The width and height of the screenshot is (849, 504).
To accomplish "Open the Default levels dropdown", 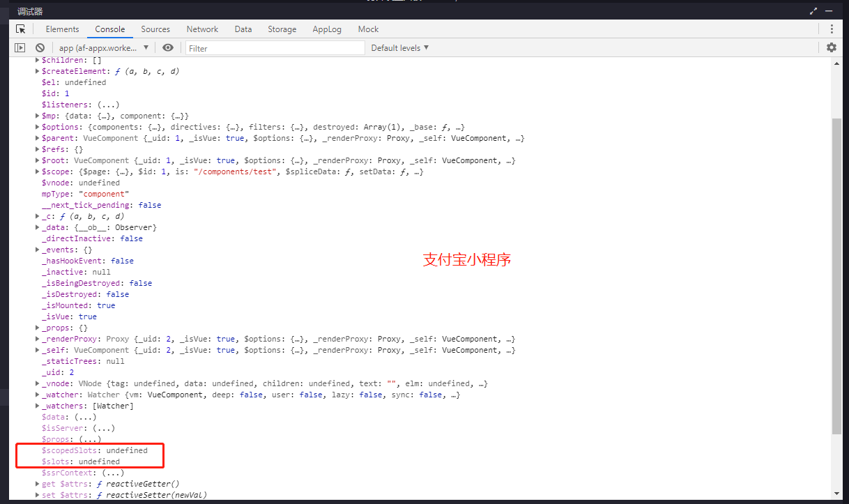I will (x=399, y=48).
